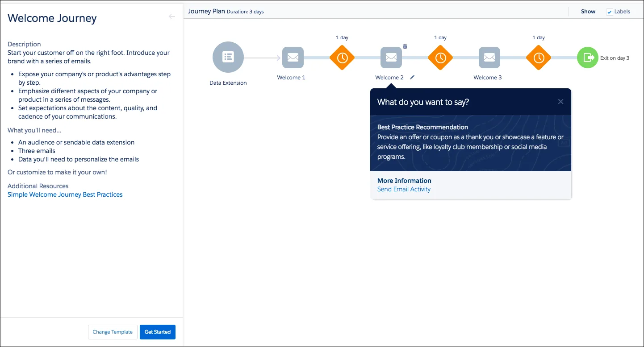Click the Duration: 3 days text
This screenshot has width=644, height=347.
tap(245, 12)
